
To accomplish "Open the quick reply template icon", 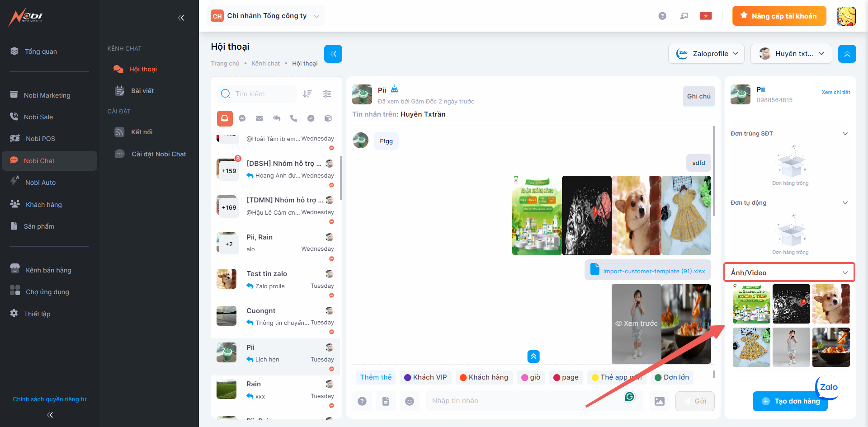I will [386, 401].
